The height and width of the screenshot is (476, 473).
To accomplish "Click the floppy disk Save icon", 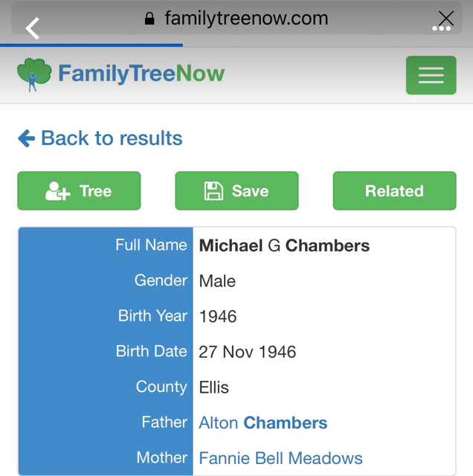I will 213,191.
